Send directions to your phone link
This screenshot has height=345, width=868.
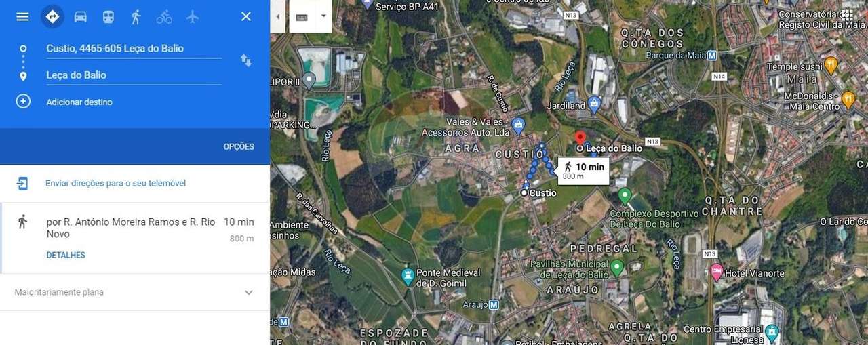click(115, 183)
